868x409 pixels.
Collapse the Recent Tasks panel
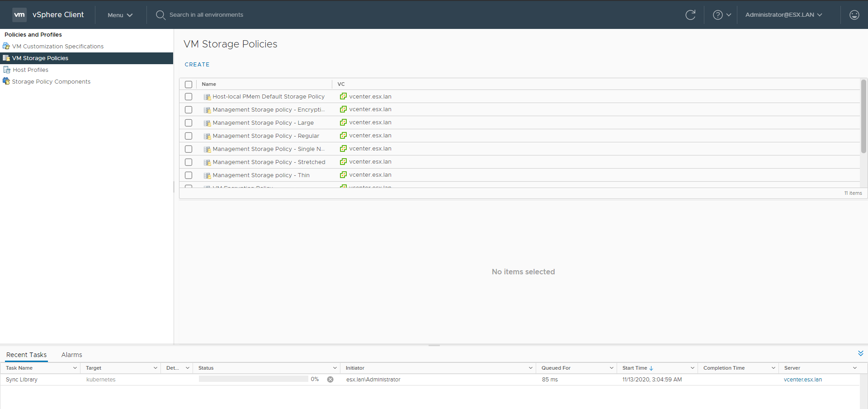(860, 353)
